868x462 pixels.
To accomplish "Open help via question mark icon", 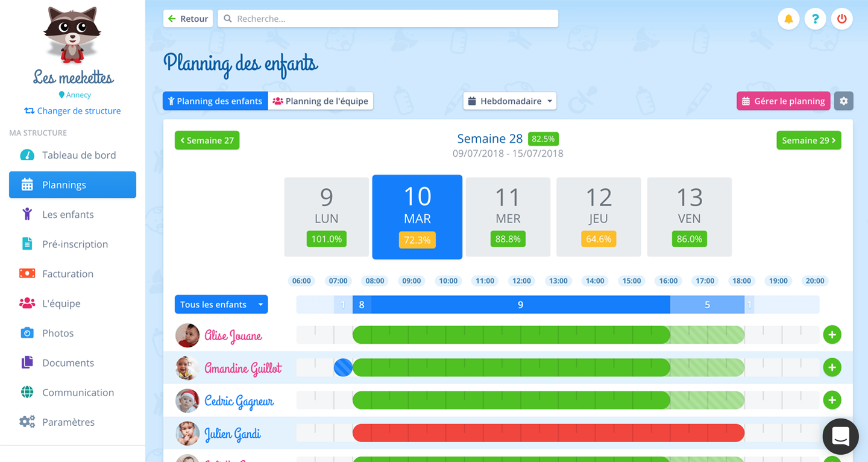I will pos(815,19).
